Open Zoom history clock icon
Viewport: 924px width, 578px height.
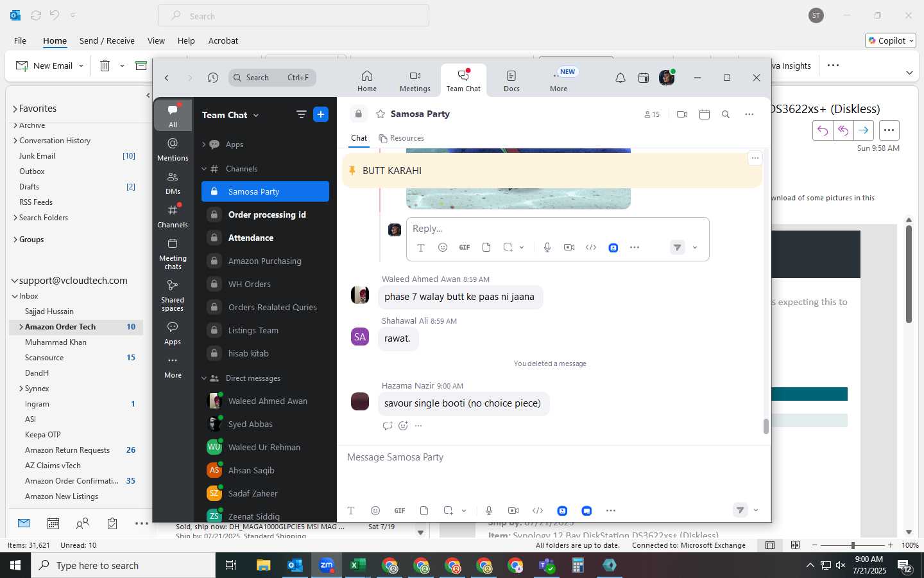(213, 78)
